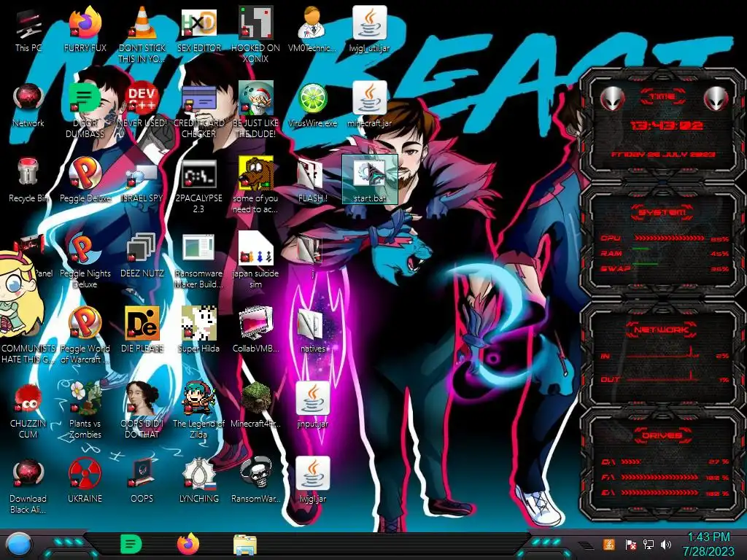Select the Super Hilda pixel game shortcut
Viewport: 747px width, 560px height.
[x=198, y=330]
